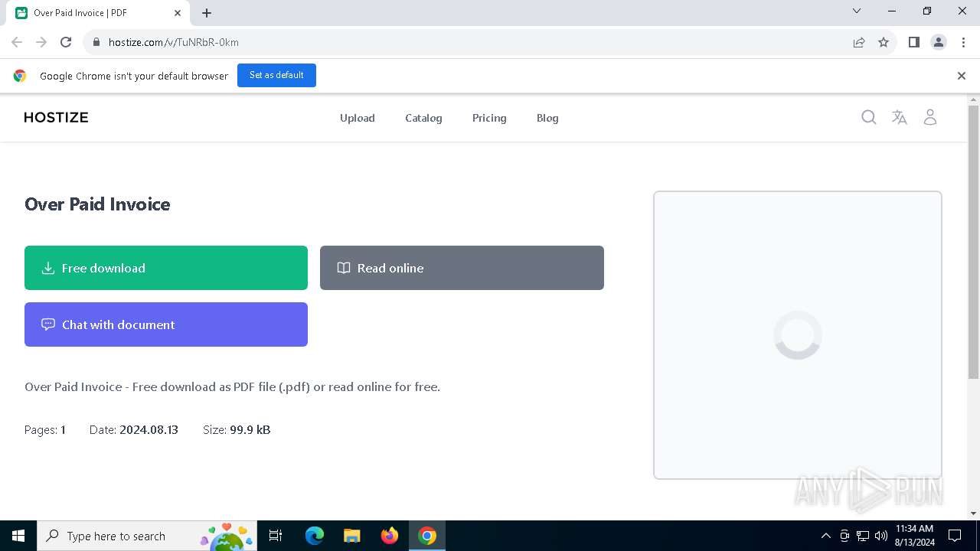Open the Blog nav link
980x551 pixels.
coord(547,118)
